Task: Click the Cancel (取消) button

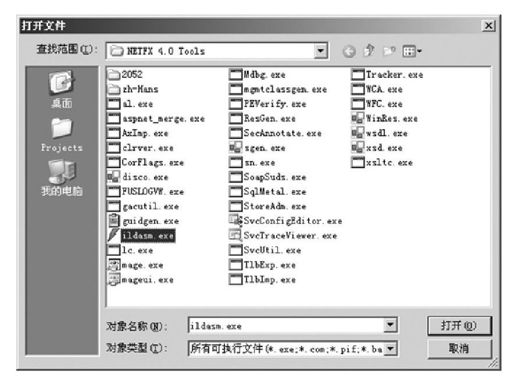Action: 459,349
